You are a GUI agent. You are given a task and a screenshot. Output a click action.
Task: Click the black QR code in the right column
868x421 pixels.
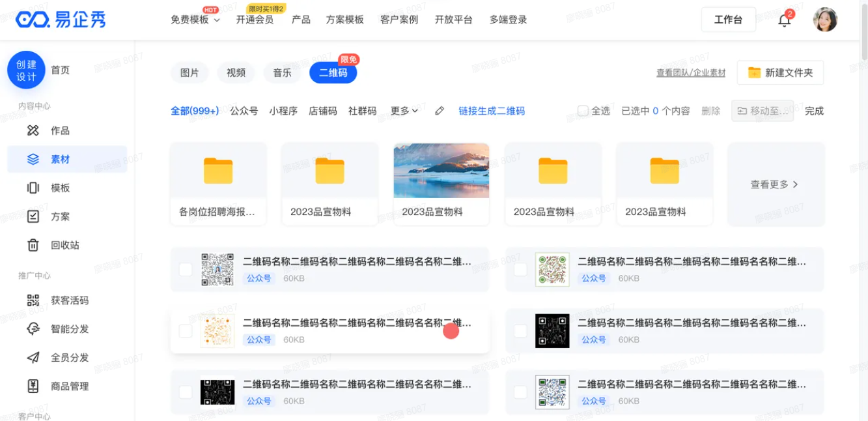click(x=552, y=330)
